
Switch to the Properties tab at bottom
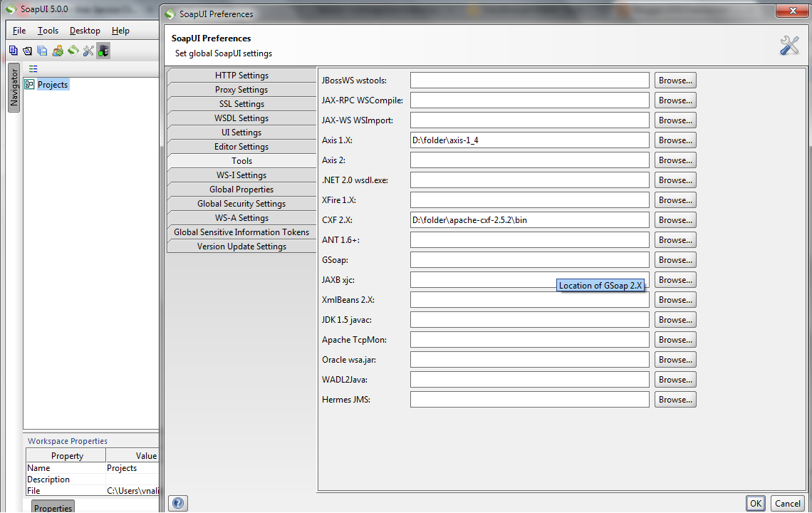point(52,507)
